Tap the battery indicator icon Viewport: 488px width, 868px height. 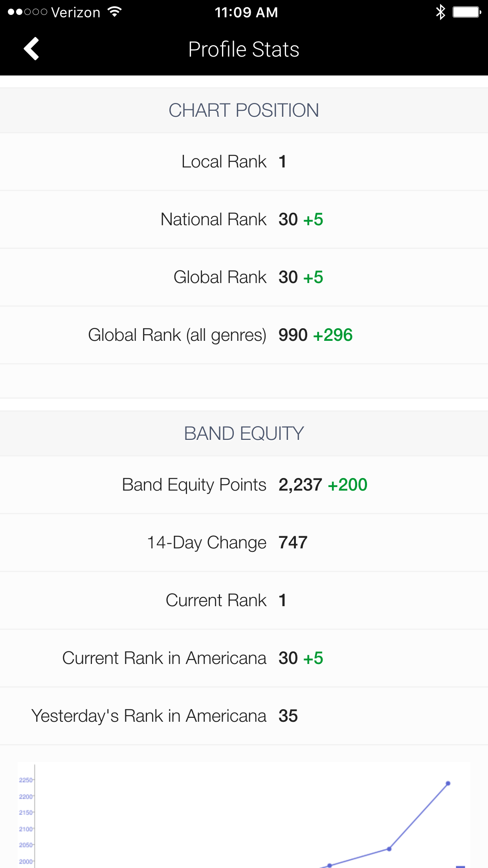(467, 12)
